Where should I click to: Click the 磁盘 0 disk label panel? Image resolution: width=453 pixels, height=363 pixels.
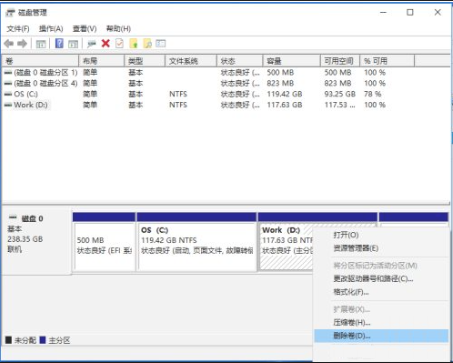pyautogui.click(x=37, y=241)
